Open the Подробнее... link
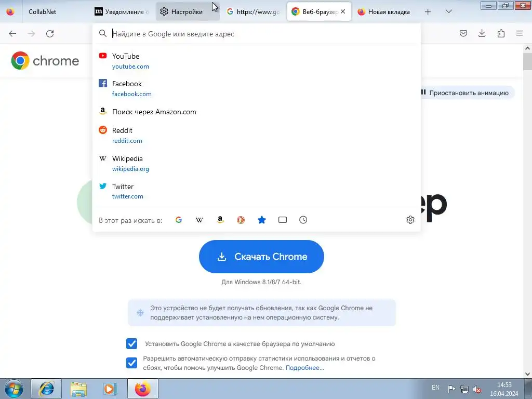532x399 pixels. tap(304, 368)
